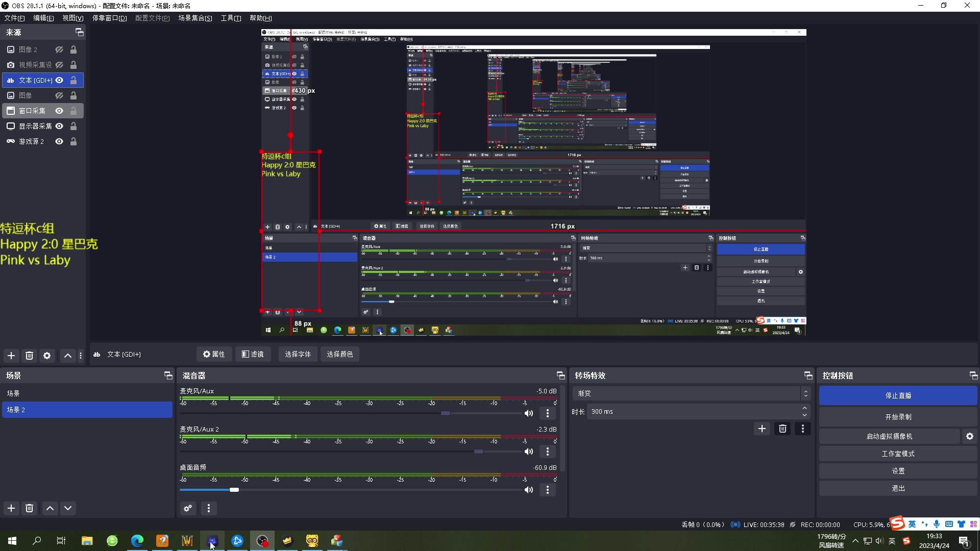The width and height of the screenshot is (980, 551).
Task: Open source properties gear icon
Action: [47, 356]
